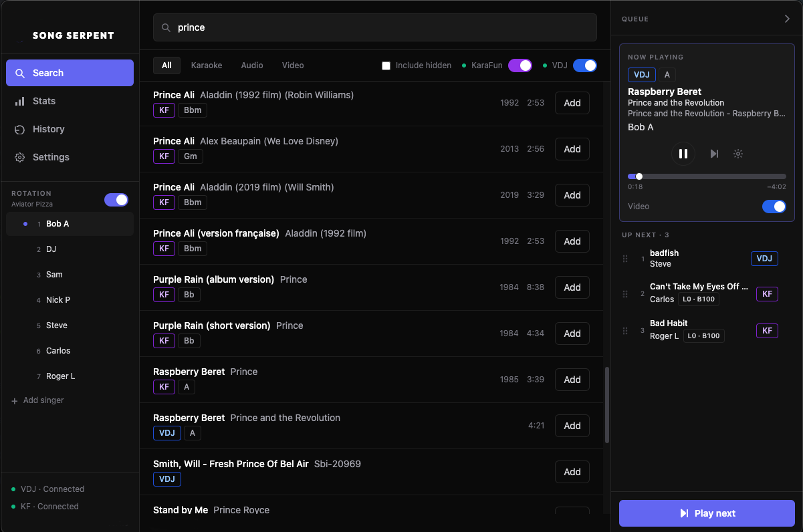Add Prince Ali (Robin Williams) to queue
The image size is (803, 532).
(572, 103)
